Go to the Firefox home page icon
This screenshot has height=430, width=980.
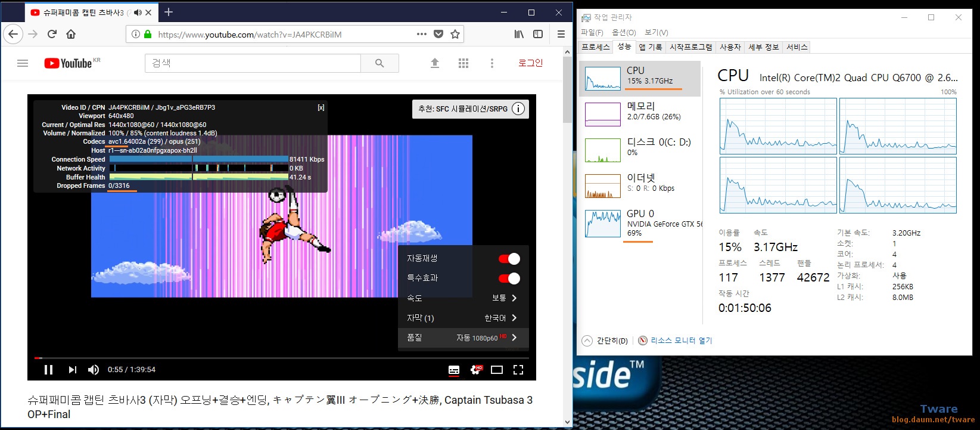click(x=71, y=34)
